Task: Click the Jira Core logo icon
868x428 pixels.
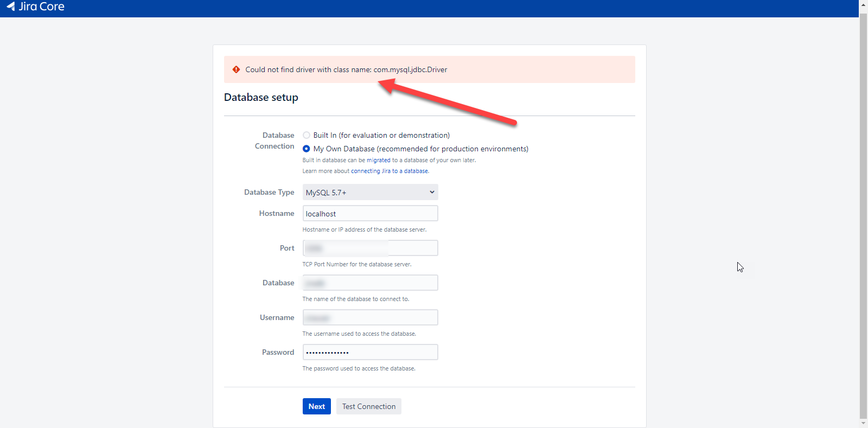Action: coord(11,7)
